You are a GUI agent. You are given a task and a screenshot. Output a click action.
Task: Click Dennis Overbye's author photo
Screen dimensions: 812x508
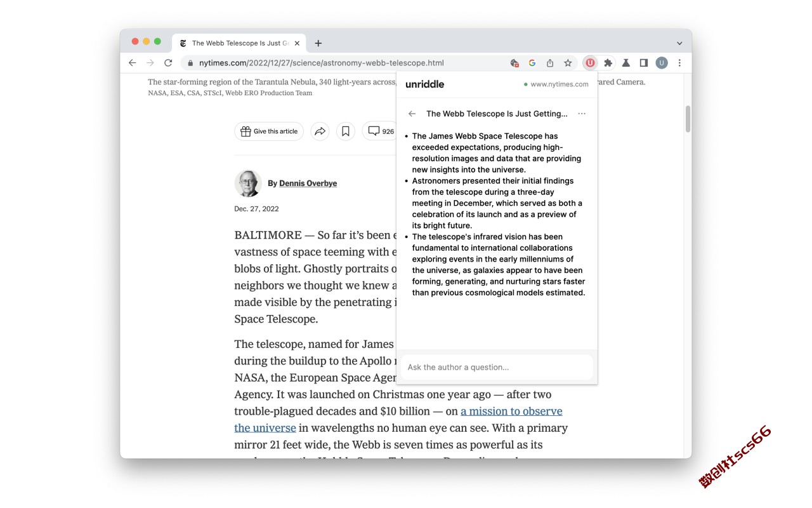click(x=248, y=184)
